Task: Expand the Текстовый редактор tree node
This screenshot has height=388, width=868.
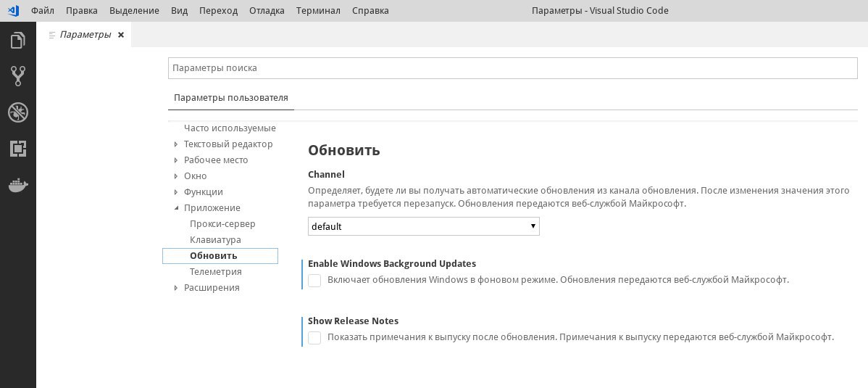Action: point(176,144)
